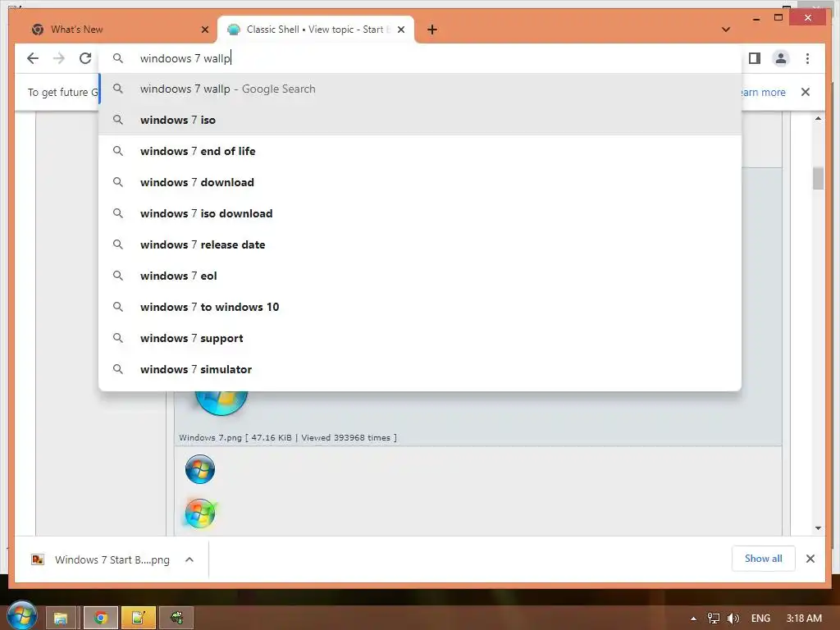The height and width of the screenshot is (630, 840).
Task: Click the address bar text field
Action: (420, 58)
